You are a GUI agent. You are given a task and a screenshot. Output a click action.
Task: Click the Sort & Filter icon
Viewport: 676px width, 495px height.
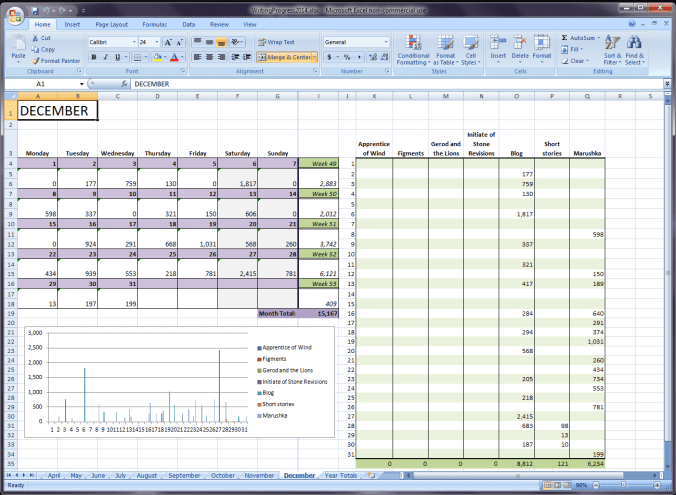[612, 42]
